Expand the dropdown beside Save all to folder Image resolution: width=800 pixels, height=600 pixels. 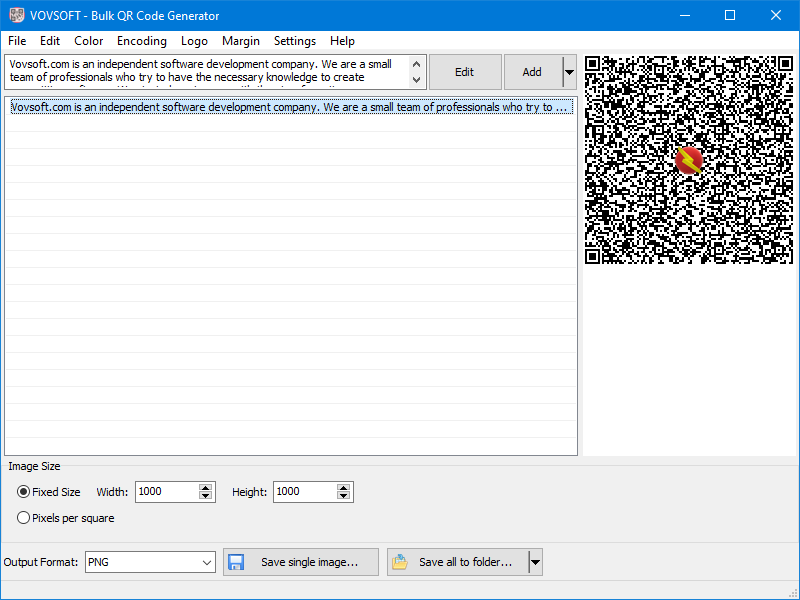535,562
